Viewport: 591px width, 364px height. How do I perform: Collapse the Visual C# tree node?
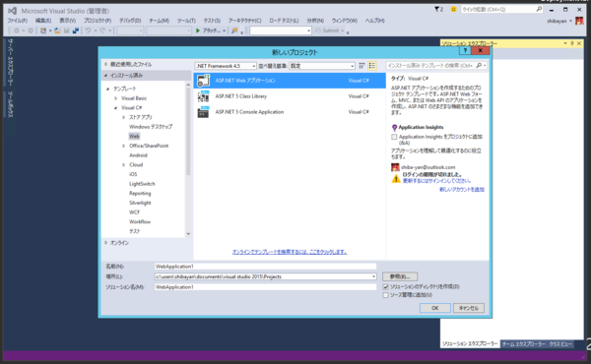115,107
